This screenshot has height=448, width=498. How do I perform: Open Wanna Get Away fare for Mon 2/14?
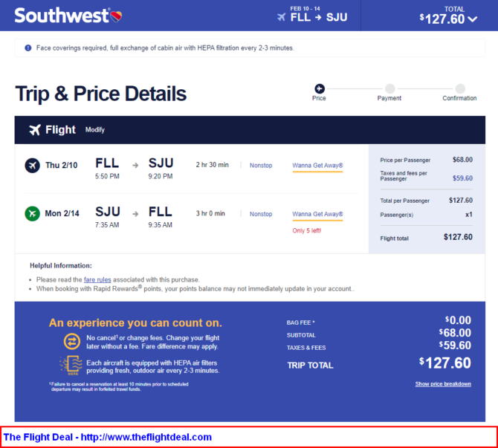(x=317, y=214)
